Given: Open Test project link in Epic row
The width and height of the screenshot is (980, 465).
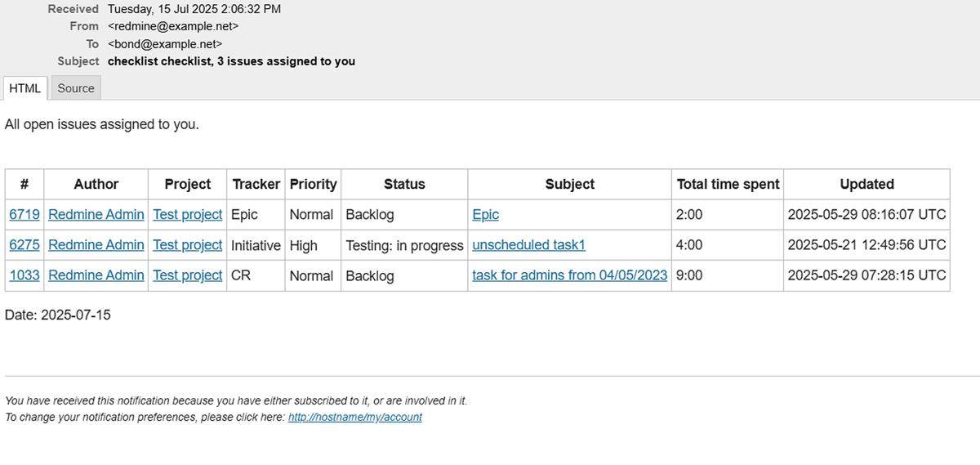Looking at the screenshot, I should click(x=188, y=214).
